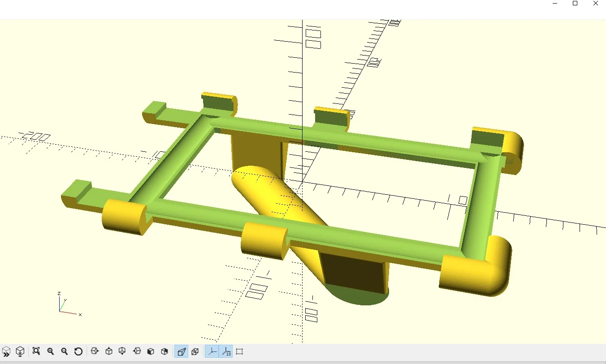The width and height of the screenshot is (606, 364).
Task: Switch to the Bottom view
Action: point(122,351)
